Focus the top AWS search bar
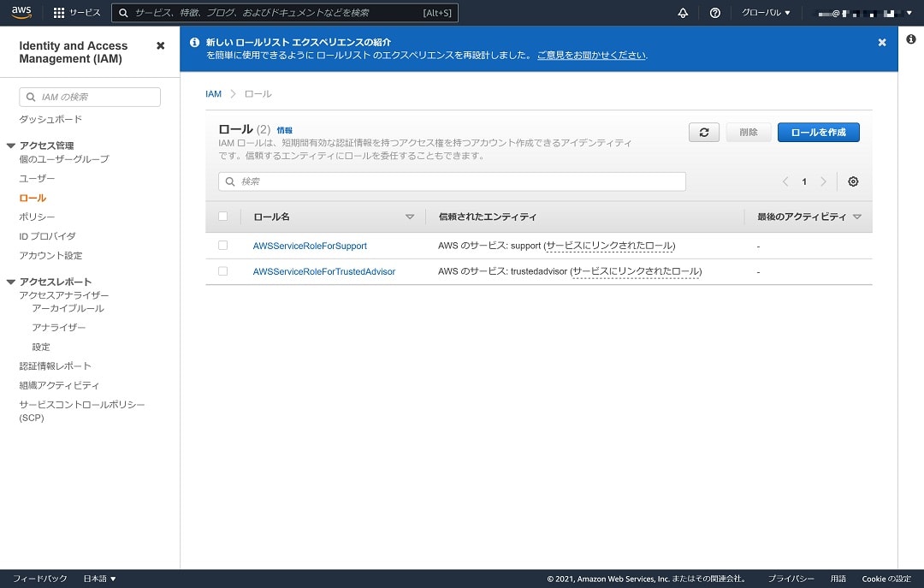Screen dimensions: 924x588 (x=285, y=12)
